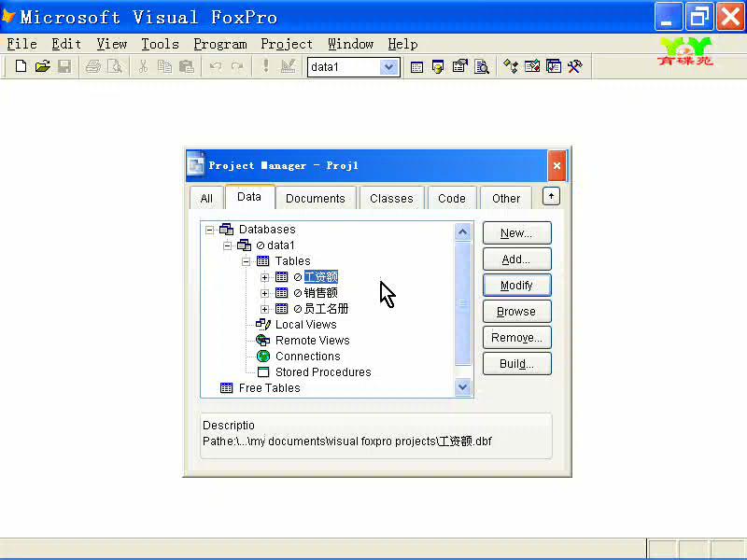Click the Copy toolbar icon
The width and height of the screenshot is (747, 560).
pyautogui.click(x=165, y=66)
